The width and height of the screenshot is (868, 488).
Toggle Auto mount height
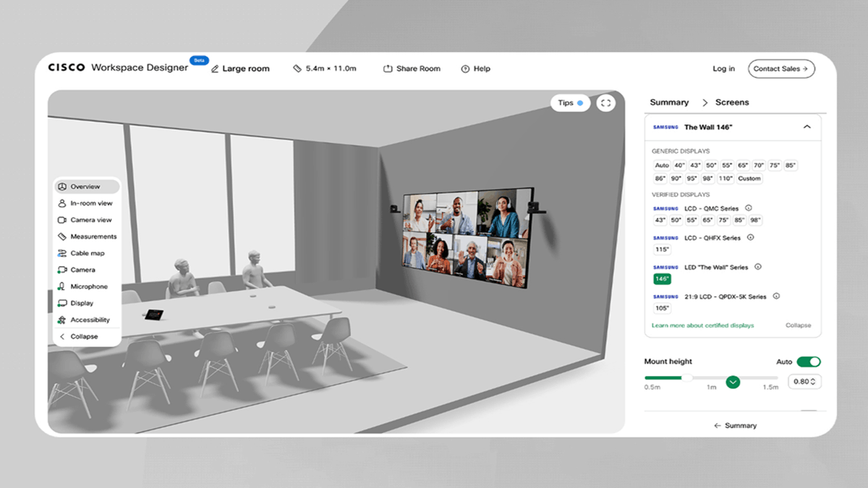[x=808, y=361]
